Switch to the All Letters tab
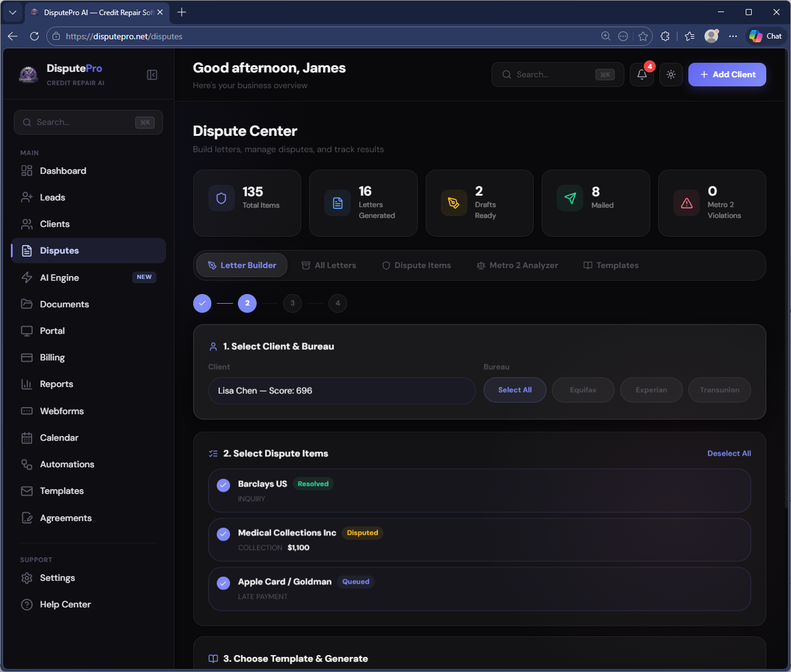This screenshot has width=791, height=672. (329, 266)
